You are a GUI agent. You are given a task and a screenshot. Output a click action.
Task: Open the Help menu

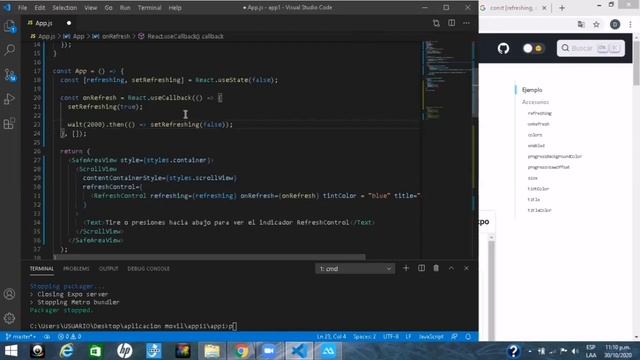tap(175, 8)
